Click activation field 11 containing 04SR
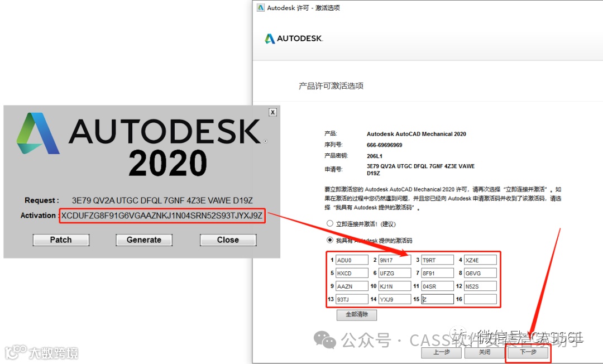This screenshot has width=603, height=364. pos(437,286)
